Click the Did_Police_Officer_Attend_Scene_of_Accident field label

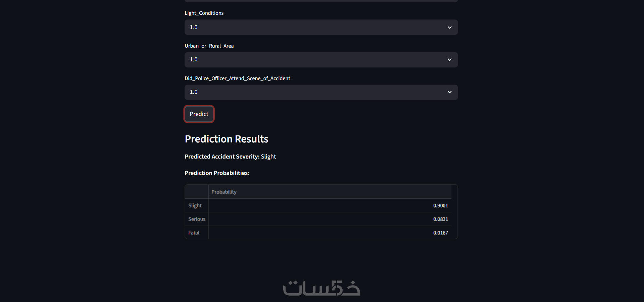pyautogui.click(x=237, y=78)
